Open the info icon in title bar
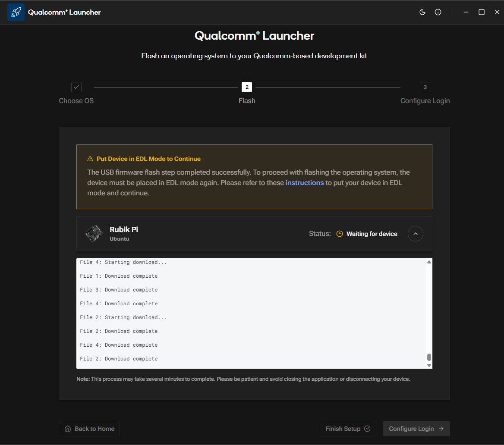Viewport: 504px width, 445px height. tap(438, 12)
